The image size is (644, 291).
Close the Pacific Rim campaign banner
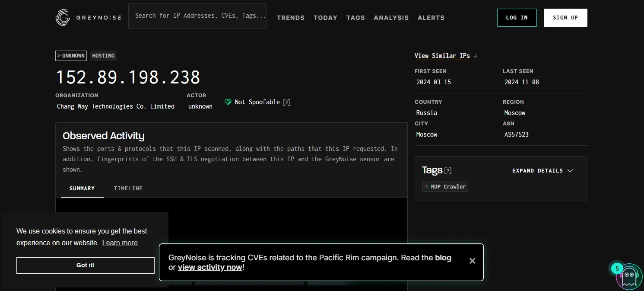coord(472,261)
